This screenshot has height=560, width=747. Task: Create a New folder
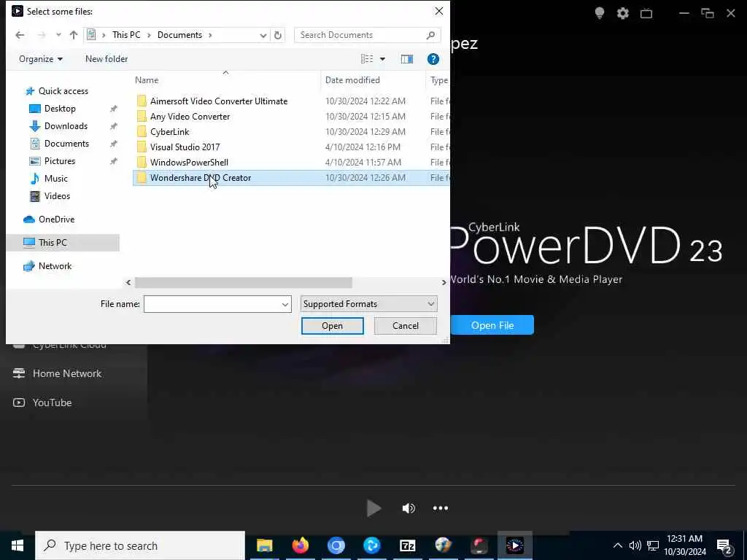click(x=107, y=59)
